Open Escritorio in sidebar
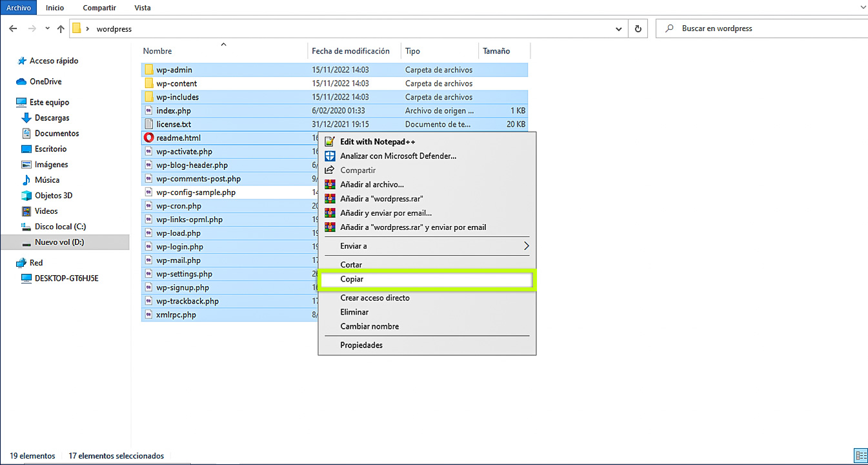This screenshot has width=868, height=465. tap(50, 149)
